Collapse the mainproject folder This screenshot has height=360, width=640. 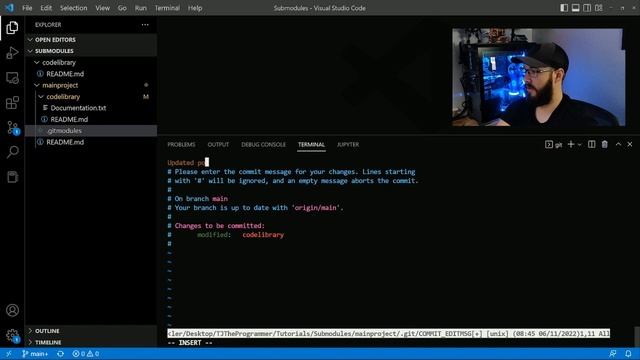point(91,85)
